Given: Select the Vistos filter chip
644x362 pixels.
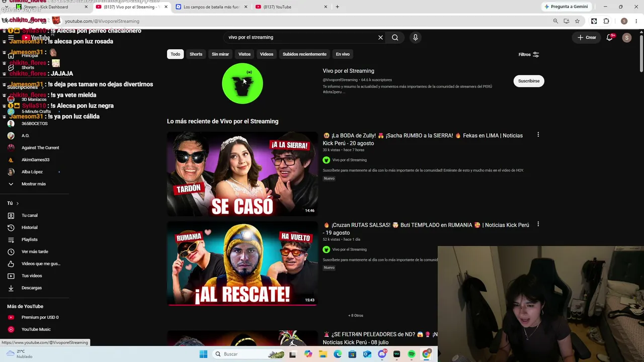Looking at the screenshot, I should (x=245, y=54).
